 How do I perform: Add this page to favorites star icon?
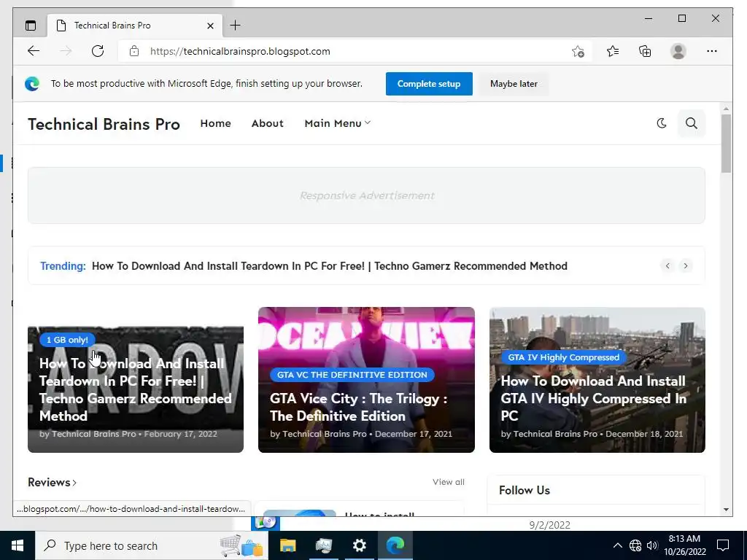pyautogui.click(x=578, y=51)
